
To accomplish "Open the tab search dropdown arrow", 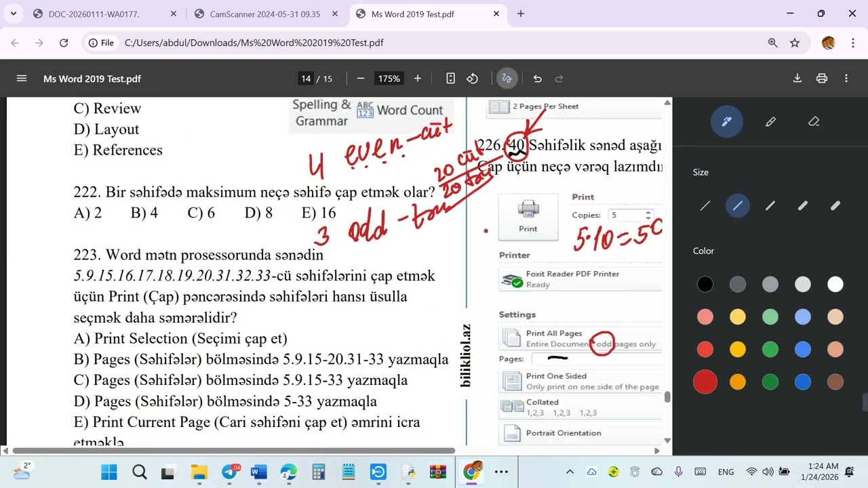I will click(x=14, y=14).
